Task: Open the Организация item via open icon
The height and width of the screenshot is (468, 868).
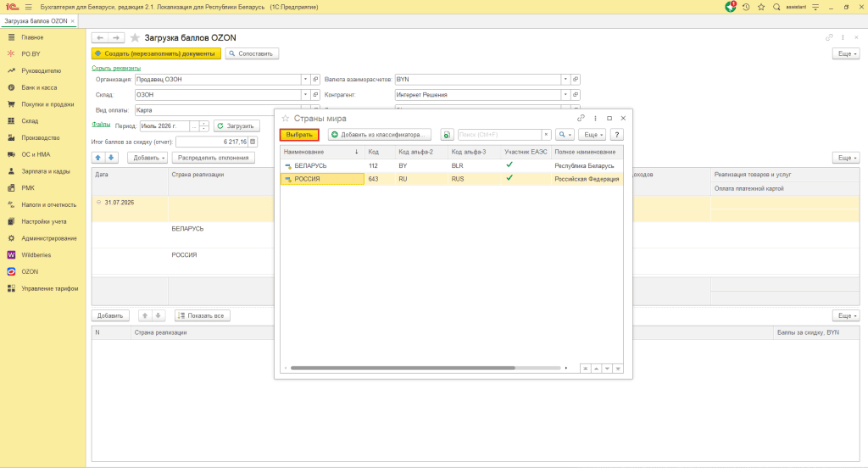Action: click(x=315, y=79)
